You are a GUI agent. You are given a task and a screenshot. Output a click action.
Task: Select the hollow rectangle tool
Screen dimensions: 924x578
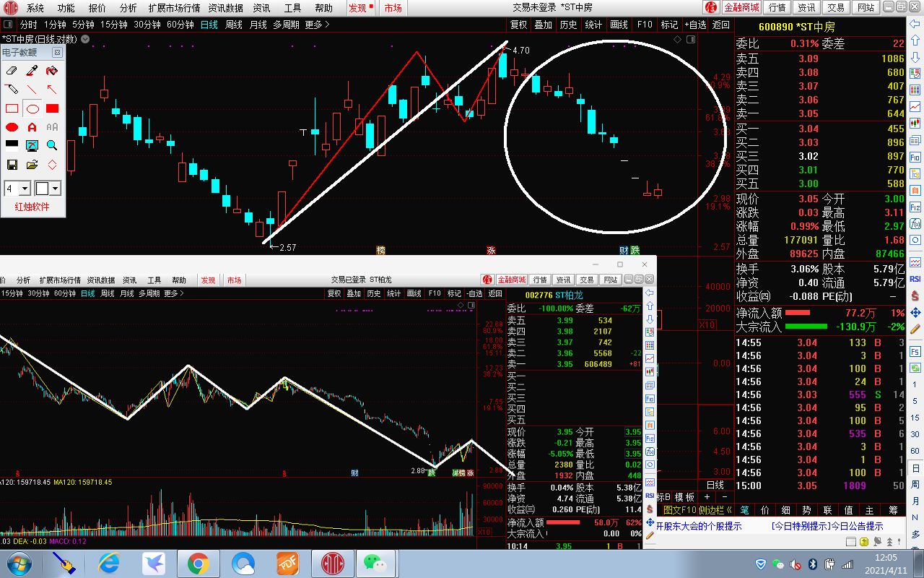point(12,108)
